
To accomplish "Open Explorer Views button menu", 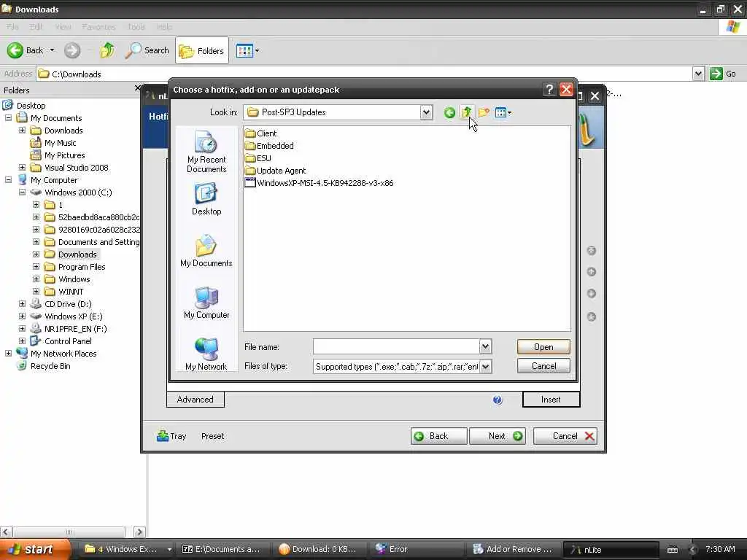I will click(248, 50).
